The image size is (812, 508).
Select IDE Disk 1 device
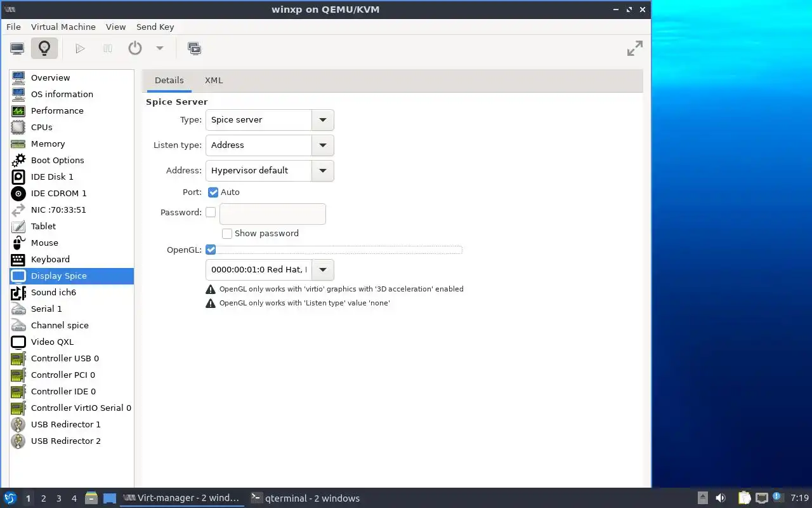tap(72, 177)
